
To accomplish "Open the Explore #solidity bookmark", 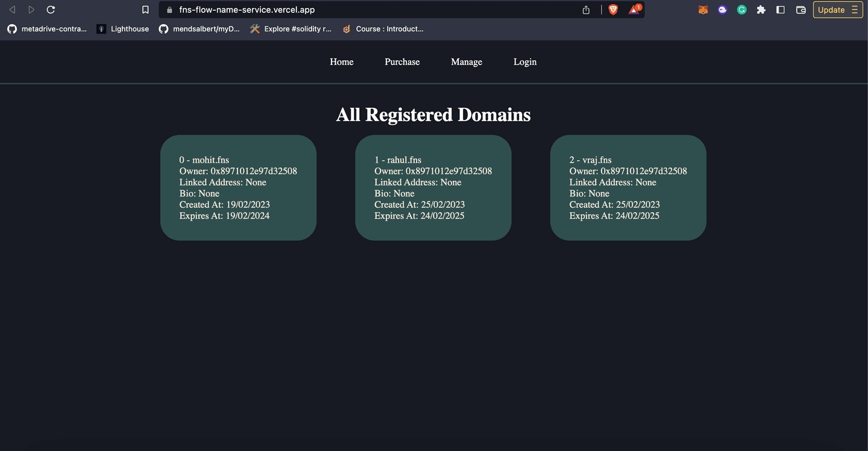I will (x=291, y=28).
